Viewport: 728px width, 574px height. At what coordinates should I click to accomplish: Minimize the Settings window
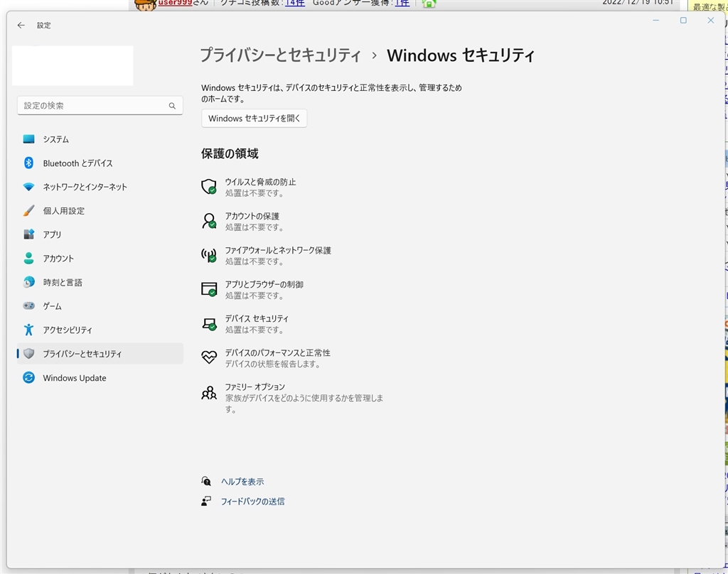(655, 21)
